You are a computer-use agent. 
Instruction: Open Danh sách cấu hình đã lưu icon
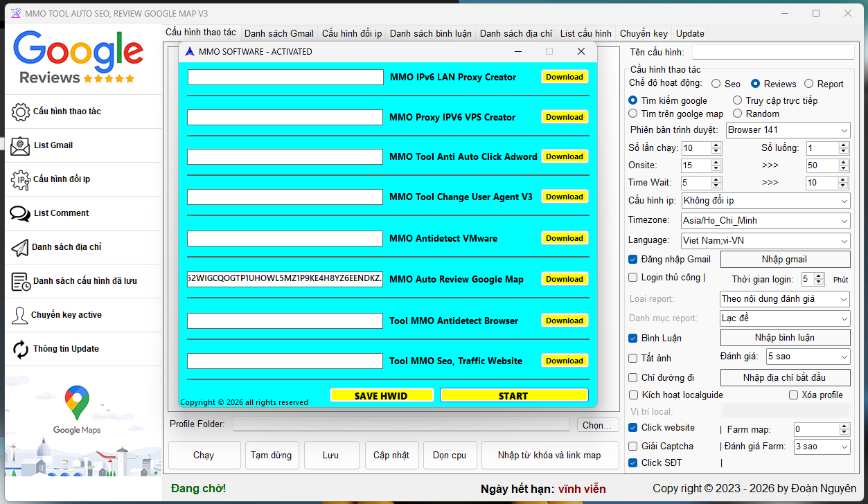coord(21,281)
